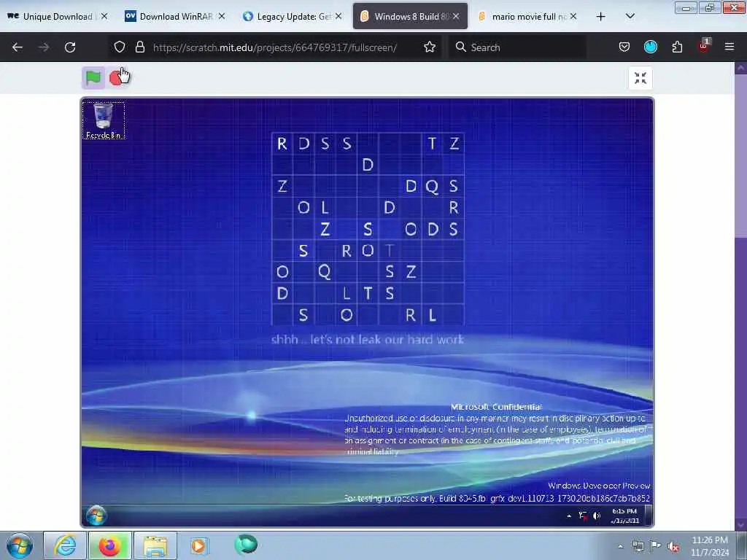Close the Unique Download tab
Viewport: 747px width, 560px height.
pos(104,16)
